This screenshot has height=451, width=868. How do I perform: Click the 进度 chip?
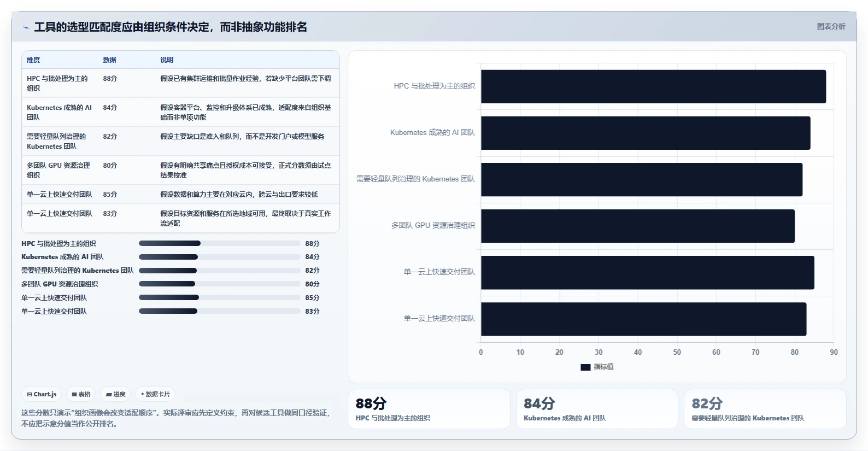click(115, 394)
